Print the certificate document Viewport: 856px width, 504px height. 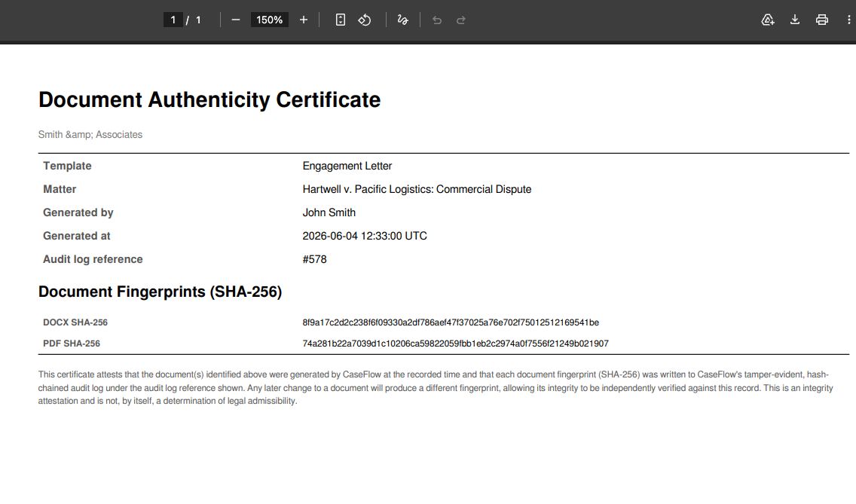coord(821,20)
